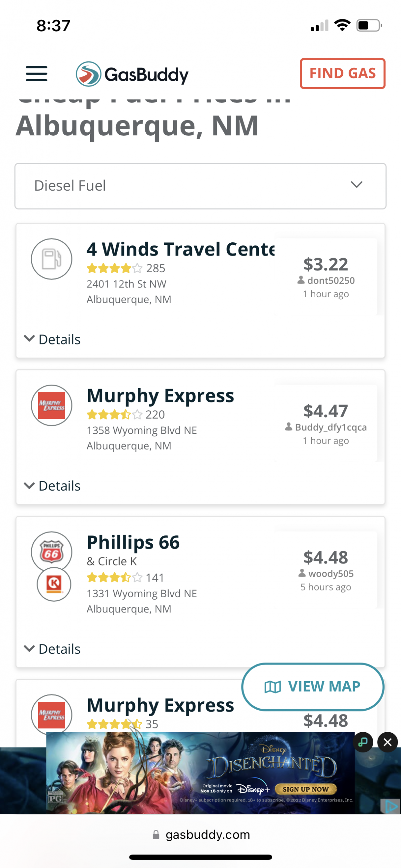Expand Details for Murphy Express at $4.47
This screenshot has height=868, width=401.
coord(52,486)
